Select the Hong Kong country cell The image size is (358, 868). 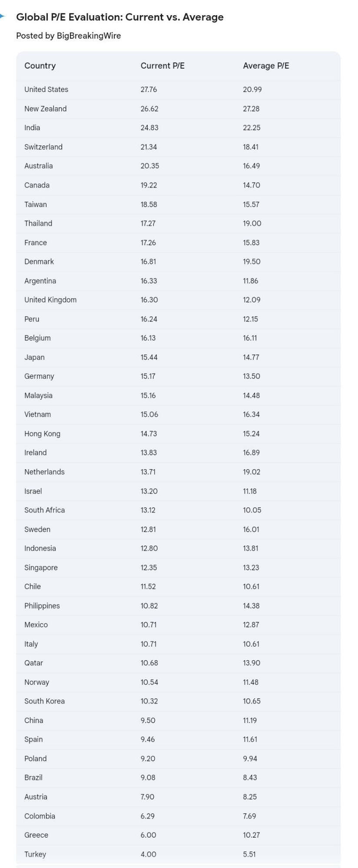coord(42,434)
